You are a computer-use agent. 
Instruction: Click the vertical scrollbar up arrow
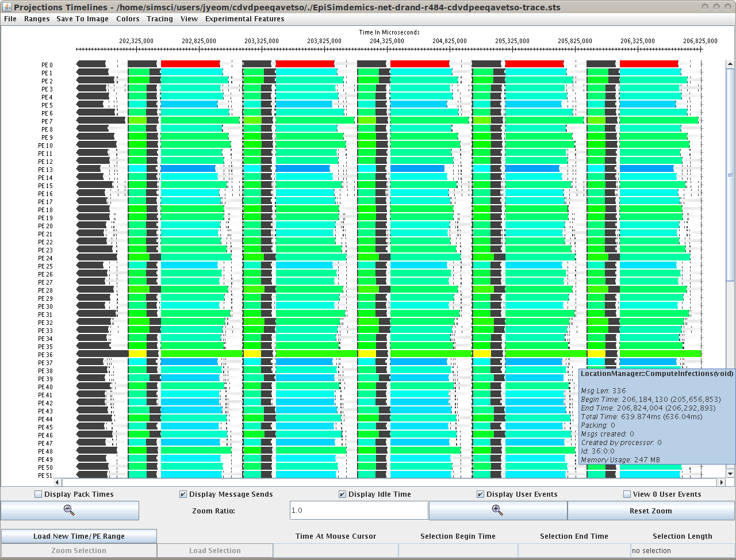(730, 64)
